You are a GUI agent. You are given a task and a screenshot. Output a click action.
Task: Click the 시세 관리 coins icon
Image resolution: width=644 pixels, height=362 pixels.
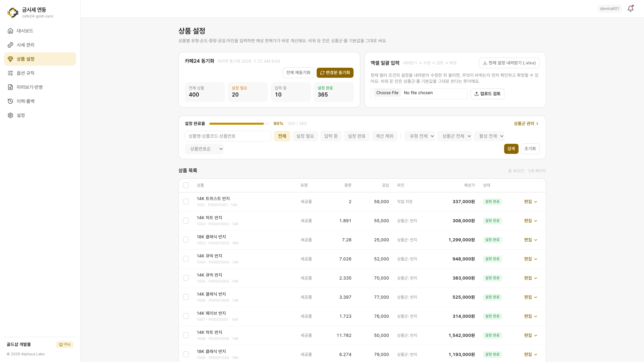click(10, 45)
